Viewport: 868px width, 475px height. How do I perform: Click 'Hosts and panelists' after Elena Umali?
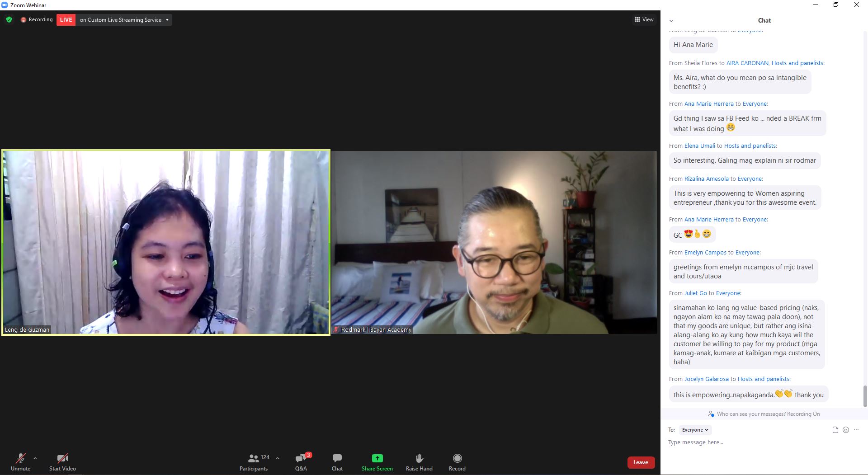pyautogui.click(x=750, y=146)
